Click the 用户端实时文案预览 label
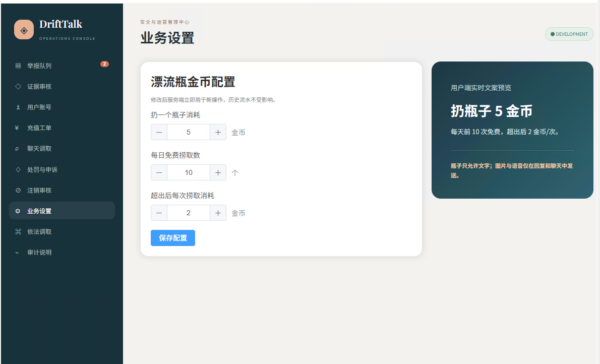This screenshot has width=600, height=364. (481, 88)
